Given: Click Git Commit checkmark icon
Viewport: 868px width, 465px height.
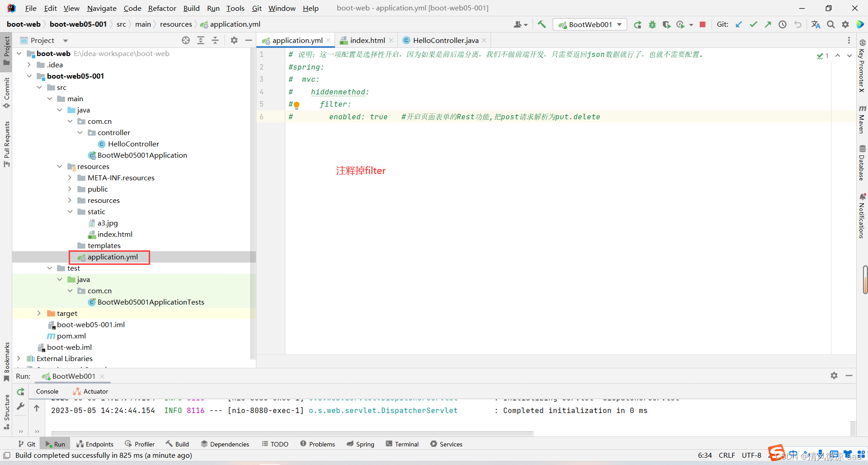Looking at the screenshot, I should click(753, 24).
